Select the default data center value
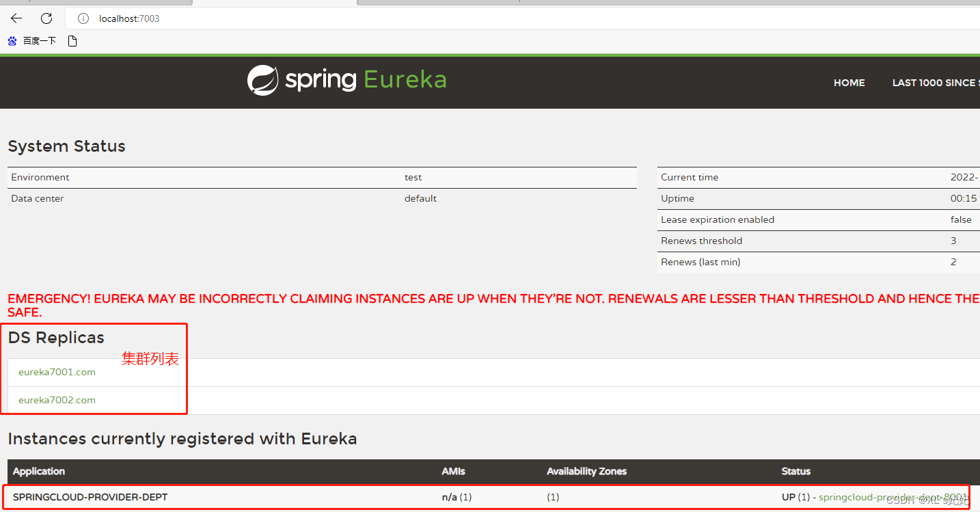Viewport: 980px width, 512px height. (420, 198)
